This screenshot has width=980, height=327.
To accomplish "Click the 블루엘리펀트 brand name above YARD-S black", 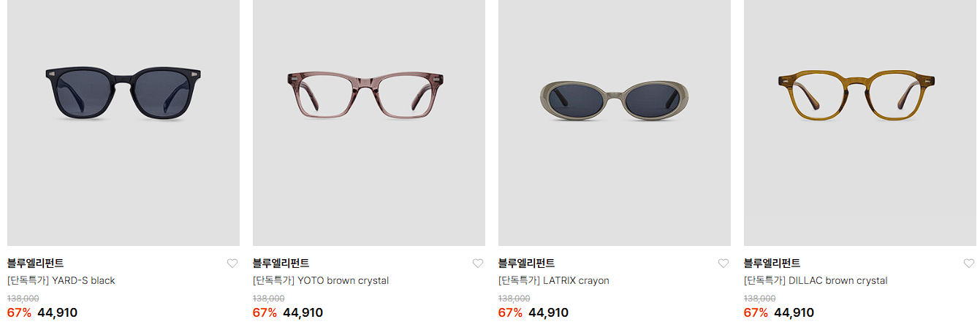I will tap(36, 263).
